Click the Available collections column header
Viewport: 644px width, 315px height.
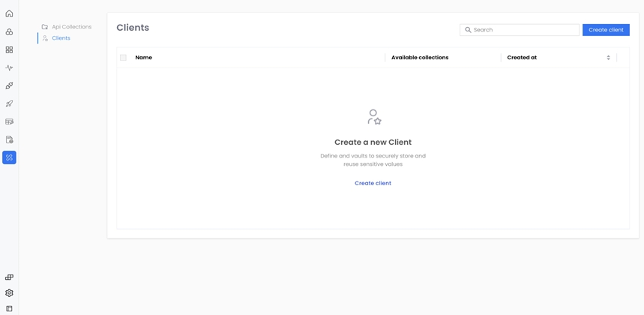tap(420, 58)
